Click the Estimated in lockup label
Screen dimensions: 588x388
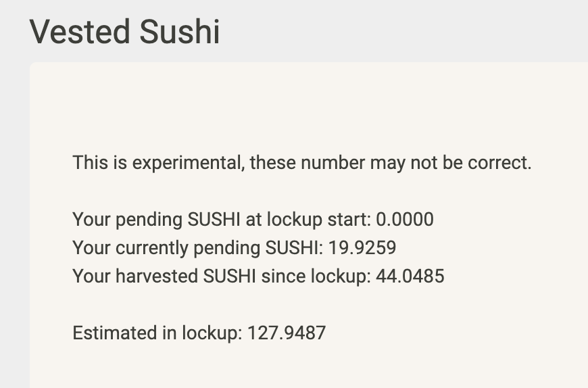point(157,333)
